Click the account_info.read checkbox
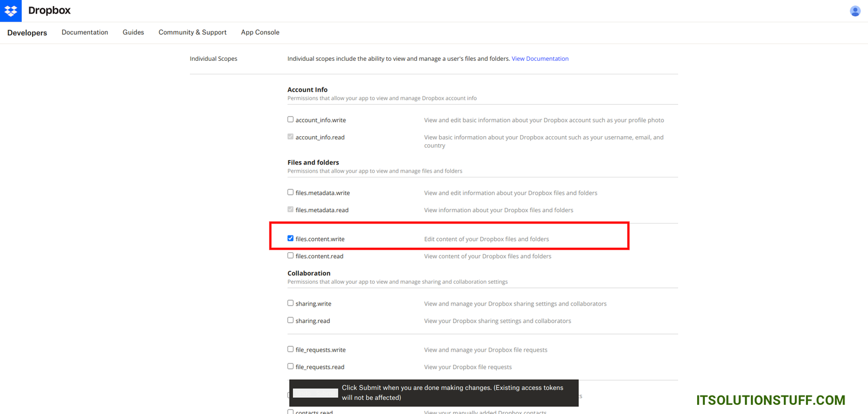This screenshot has width=868, height=414. [x=291, y=137]
